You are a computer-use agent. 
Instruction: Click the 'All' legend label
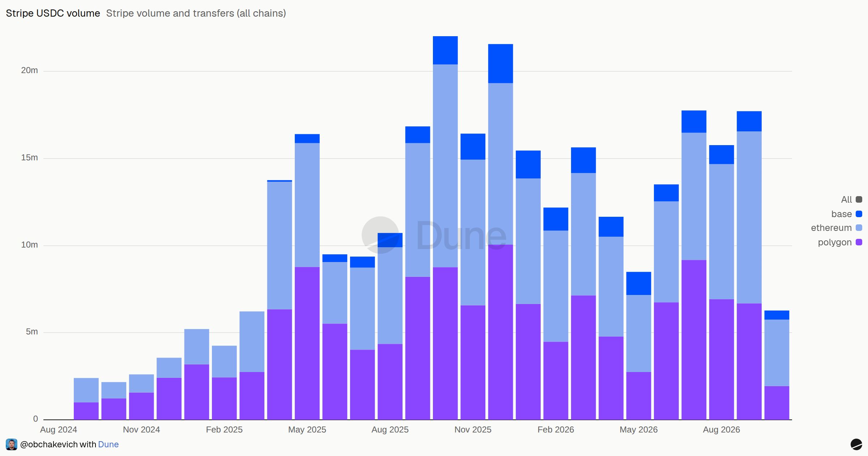(846, 199)
